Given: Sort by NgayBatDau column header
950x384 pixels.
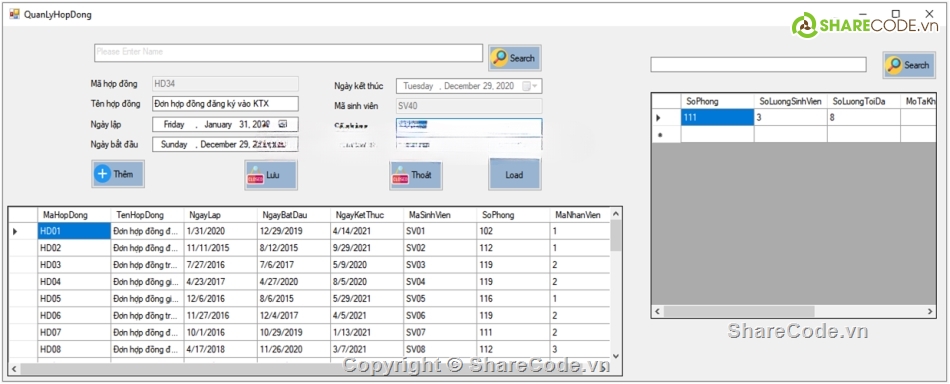Looking at the screenshot, I should tap(293, 215).
